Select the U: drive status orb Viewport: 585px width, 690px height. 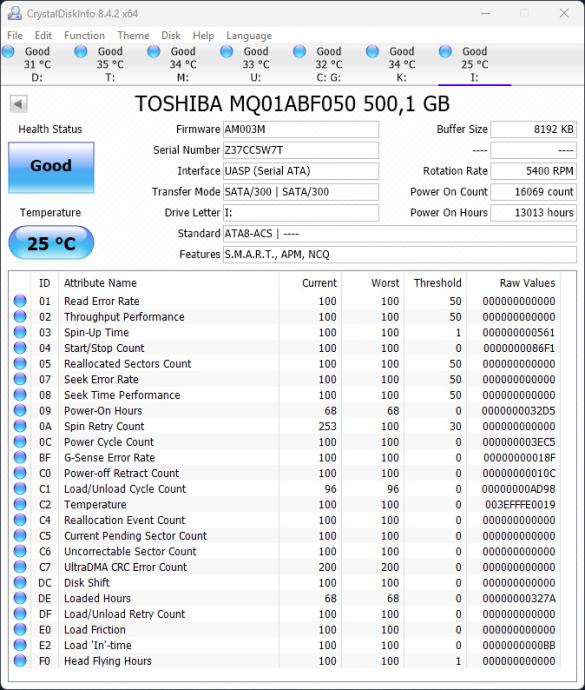227,51
